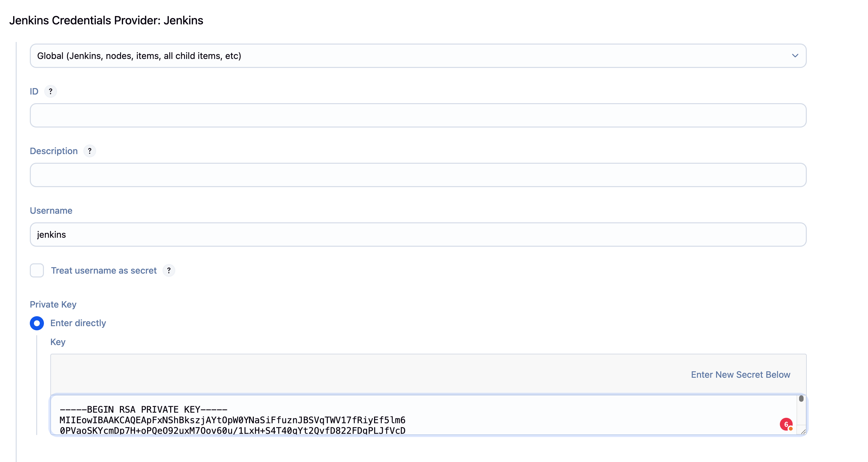Click the Treat username as secret label
The width and height of the screenshot is (868, 462).
pyautogui.click(x=104, y=270)
